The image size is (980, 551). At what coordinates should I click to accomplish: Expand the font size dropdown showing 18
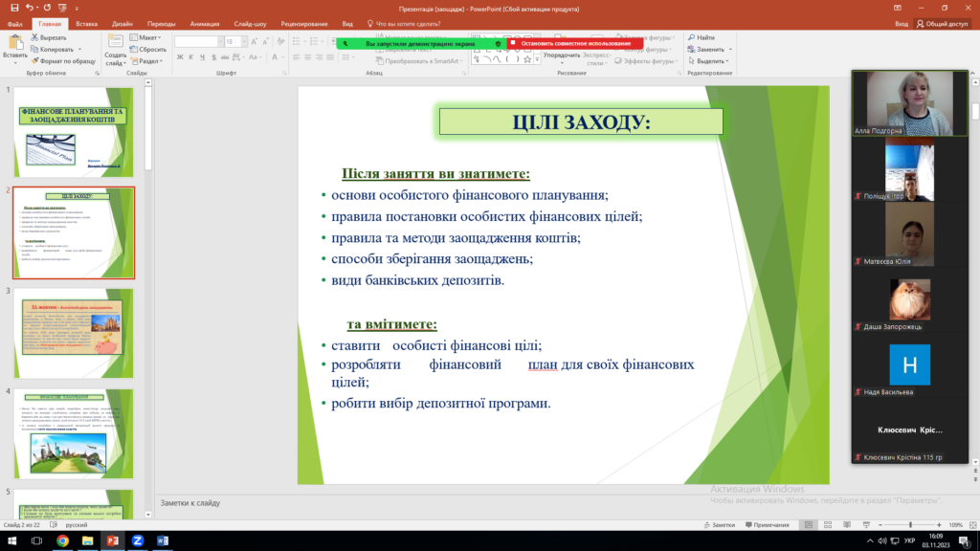point(244,41)
